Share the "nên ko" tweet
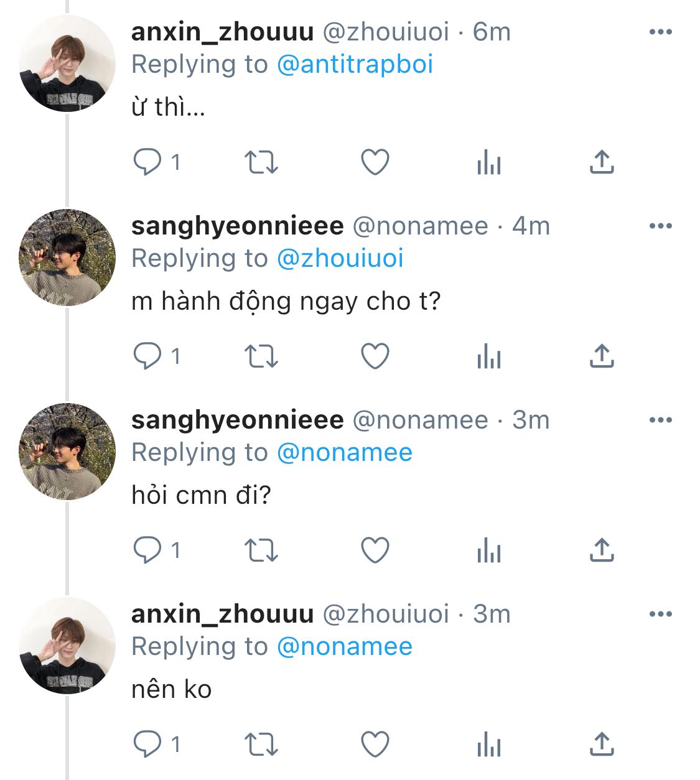Viewport: 700px width, 780px height. (x=602, y=745)
